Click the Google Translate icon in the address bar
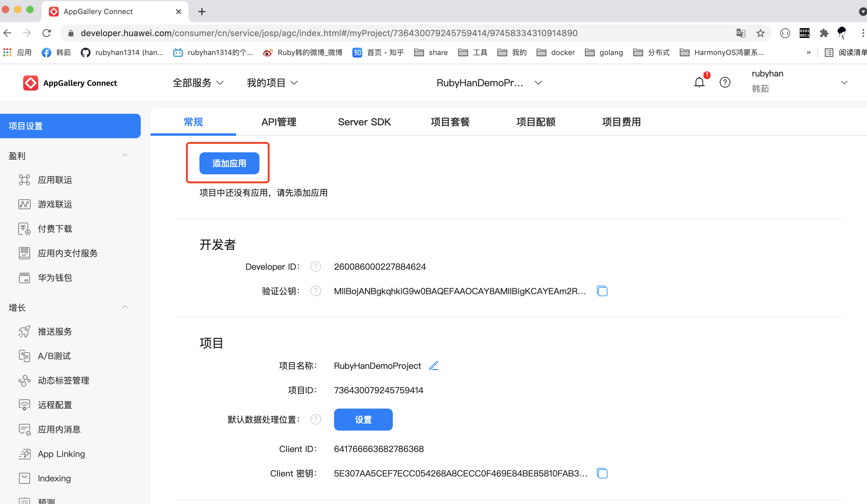The width and height of the screenshot is (867, 504). click(741, 33)
